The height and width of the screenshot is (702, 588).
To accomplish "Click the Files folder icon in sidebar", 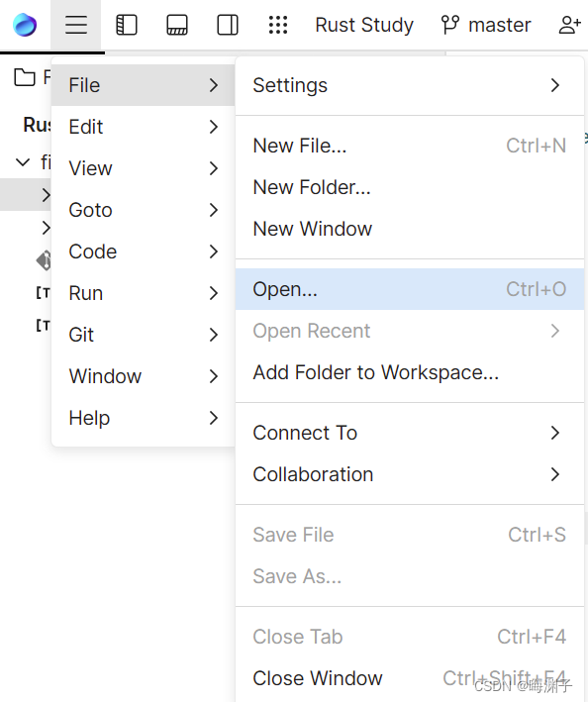I will click(x=25, y=77).
